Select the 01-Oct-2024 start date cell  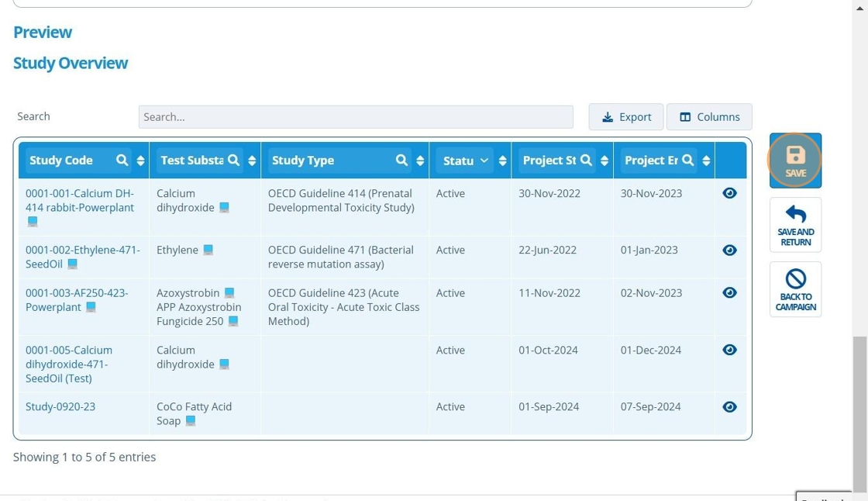(563, 364)
